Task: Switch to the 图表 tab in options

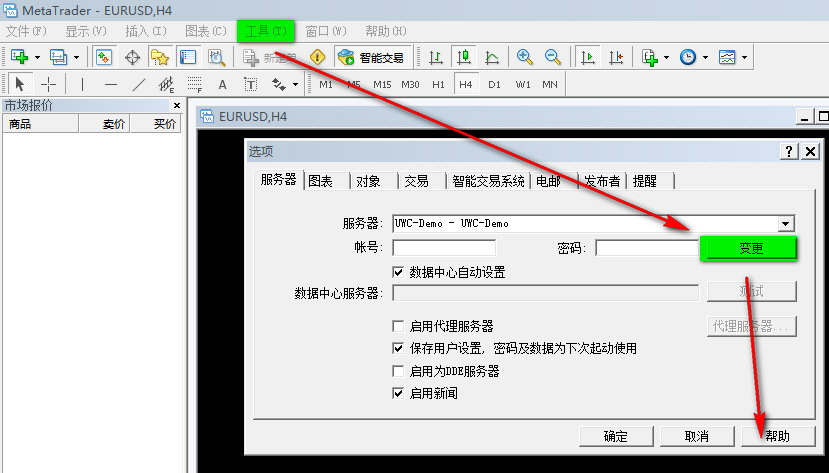Action: point(320,181)
